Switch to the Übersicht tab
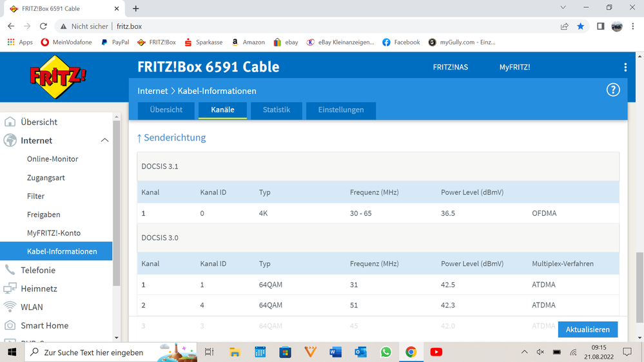Screen dimensions: 644x362 coord(166,110)
